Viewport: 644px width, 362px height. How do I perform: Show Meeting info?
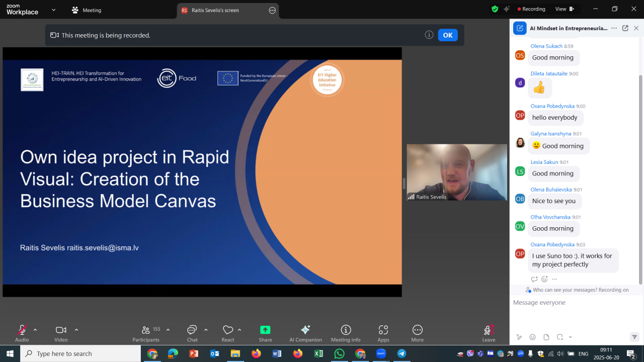(346, 330)
